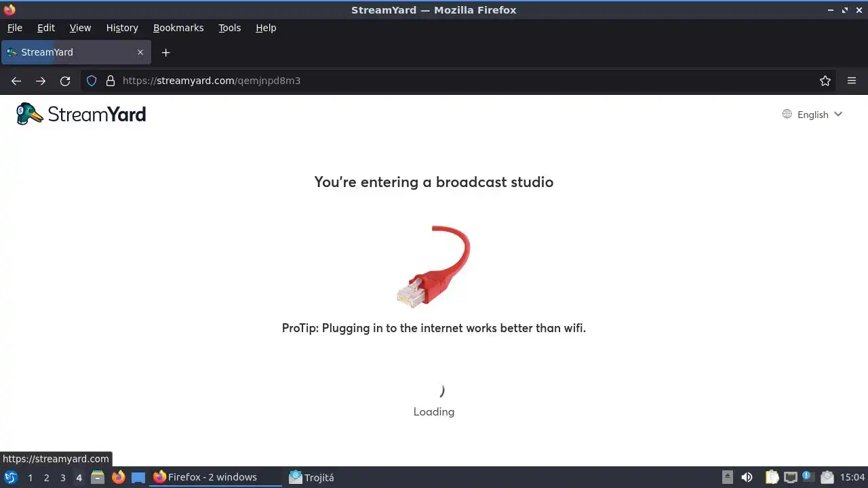Open a new tab with the plus button
Screen dimensions: 868x488
(165, 52)
